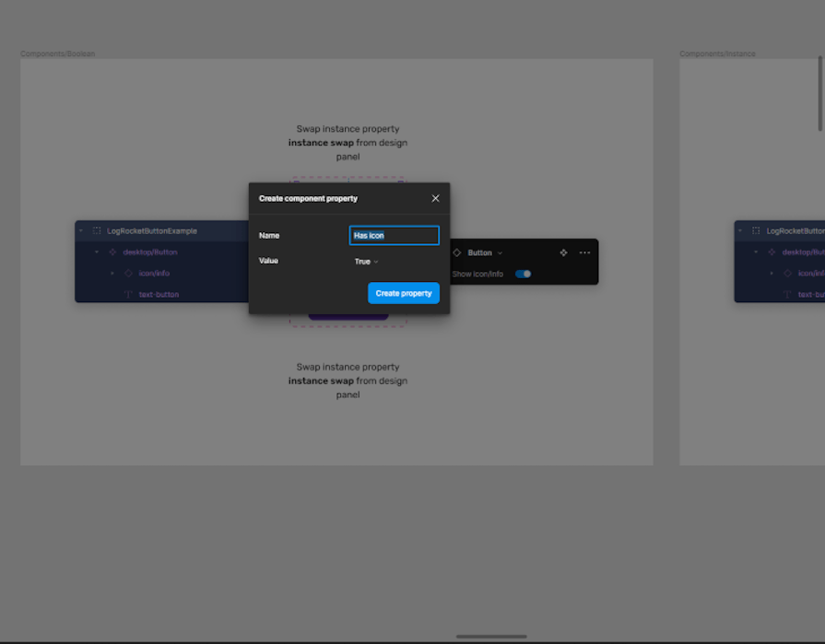Select the text-button text layer icon
Screen dimensions: 825x644
pyautogui.click(x=128, y=295)
